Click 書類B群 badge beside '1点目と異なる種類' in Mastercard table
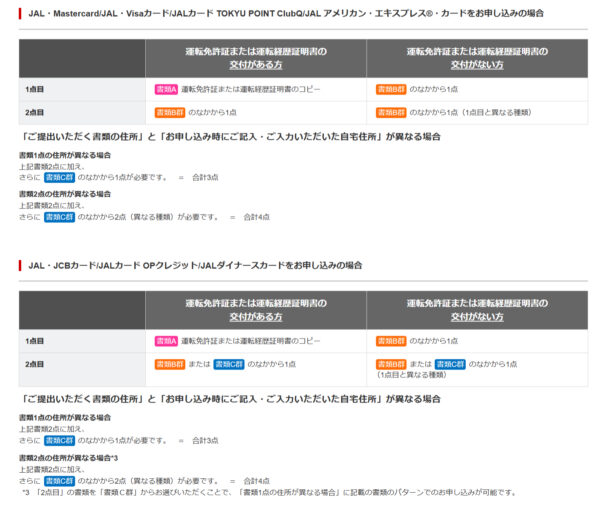 [391, 112]
